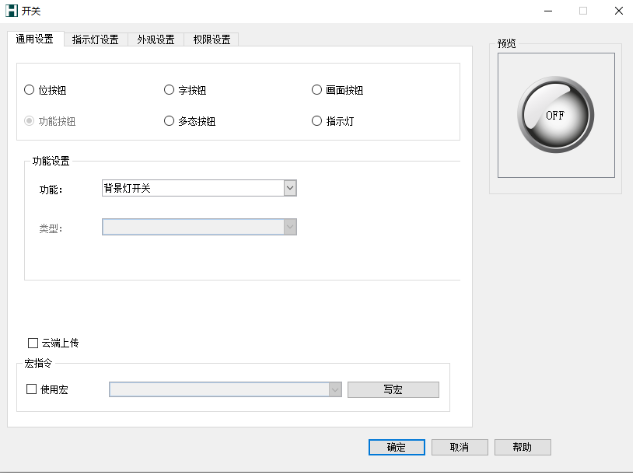Expand the macro selection dropdown
This screenshot has width=633, height=473.
(335, 389)
